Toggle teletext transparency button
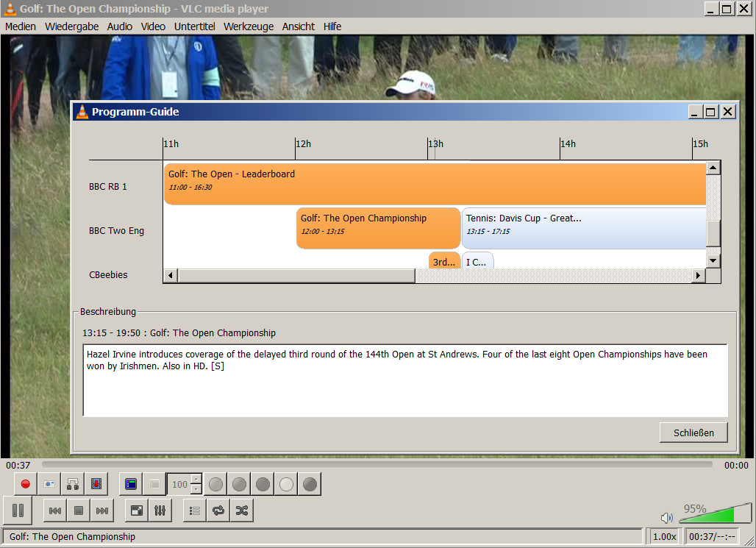 click(x=154, y=484)
